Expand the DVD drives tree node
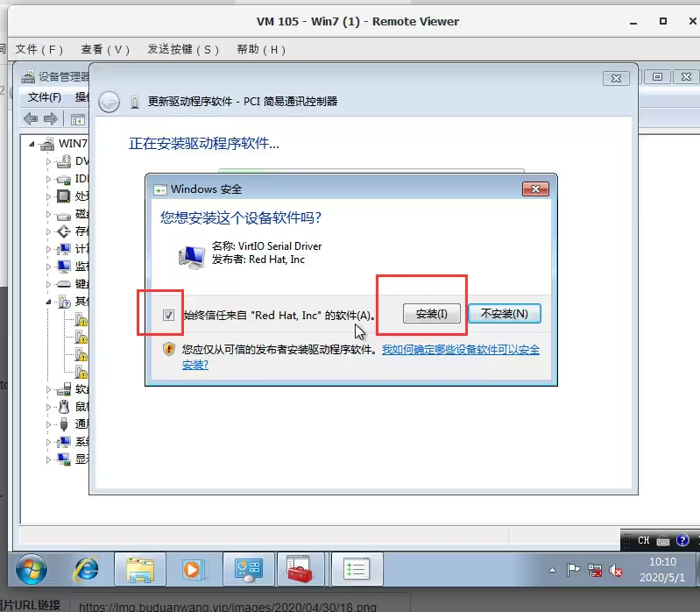 (48, 161)
